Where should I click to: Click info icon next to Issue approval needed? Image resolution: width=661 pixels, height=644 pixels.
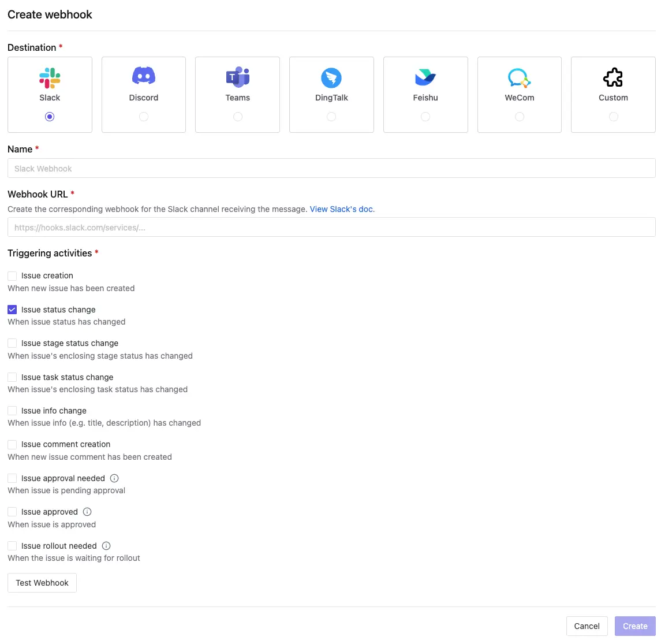tap(114, 478)
